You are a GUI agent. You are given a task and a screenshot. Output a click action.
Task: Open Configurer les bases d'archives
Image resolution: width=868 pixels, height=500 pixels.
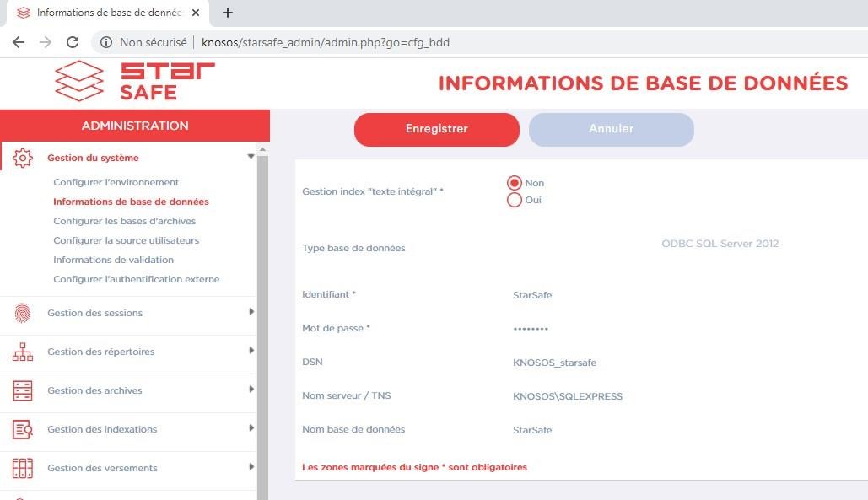(124, 221)
